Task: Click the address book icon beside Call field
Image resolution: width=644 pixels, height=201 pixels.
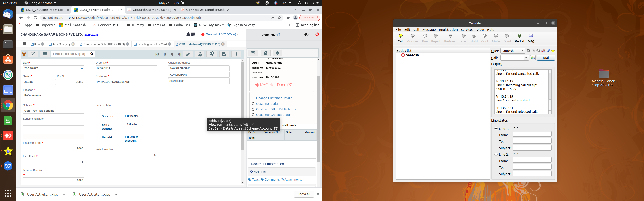Action: [533, 58]
